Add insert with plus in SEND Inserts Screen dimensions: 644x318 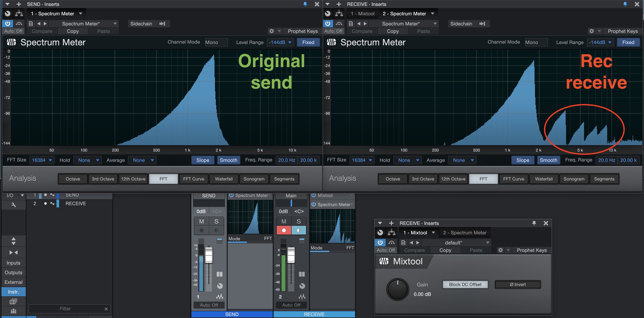tap(19, 4)
